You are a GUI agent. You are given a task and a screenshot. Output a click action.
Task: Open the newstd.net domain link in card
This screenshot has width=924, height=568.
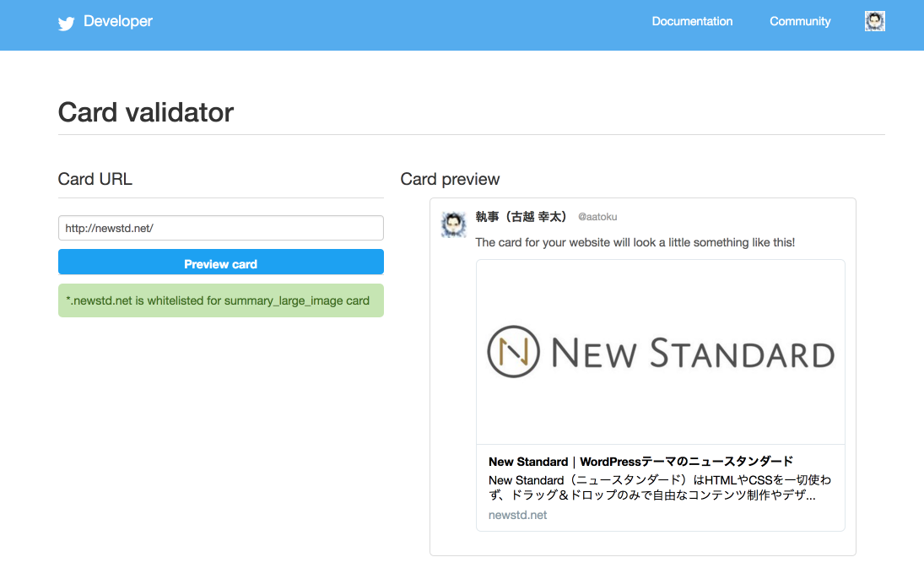pyautogui.click(x=517, y=515)
